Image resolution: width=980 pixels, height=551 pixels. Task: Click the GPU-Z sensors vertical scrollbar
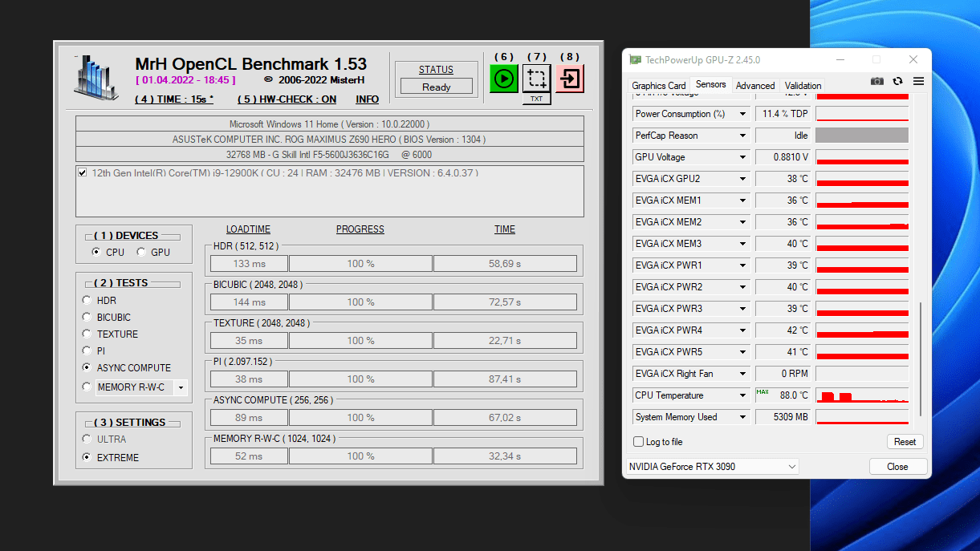[921, 359]
